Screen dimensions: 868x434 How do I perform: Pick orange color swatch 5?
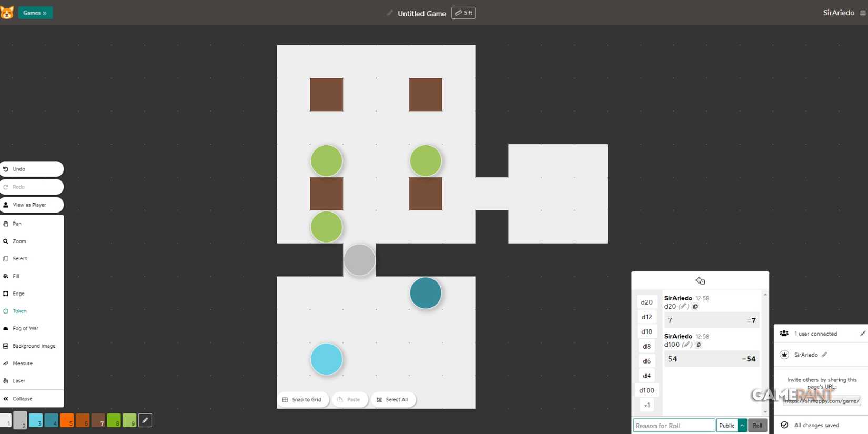point(67,420)
